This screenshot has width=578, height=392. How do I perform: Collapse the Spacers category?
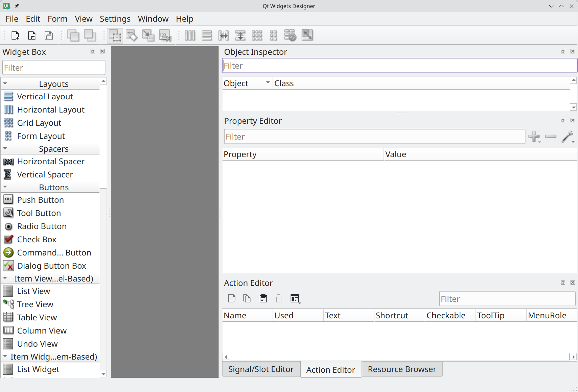click(5, 148)
